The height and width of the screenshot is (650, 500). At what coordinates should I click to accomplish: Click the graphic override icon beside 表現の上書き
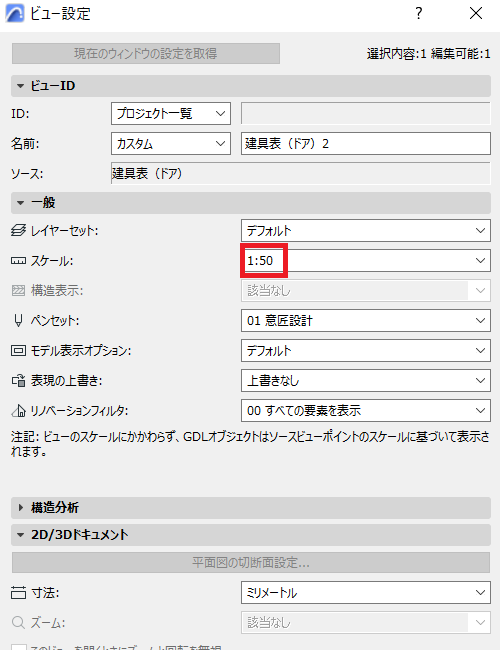click(18, 381)
